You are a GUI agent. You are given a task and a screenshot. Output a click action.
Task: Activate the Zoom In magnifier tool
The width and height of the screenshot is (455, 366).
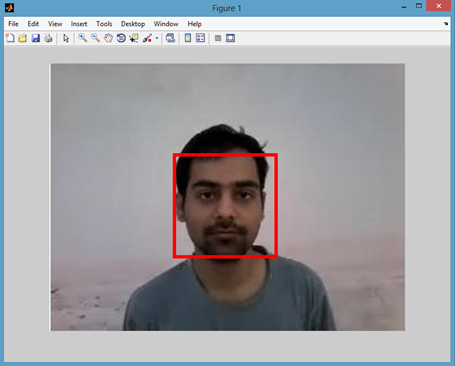(x=82, y=38)
